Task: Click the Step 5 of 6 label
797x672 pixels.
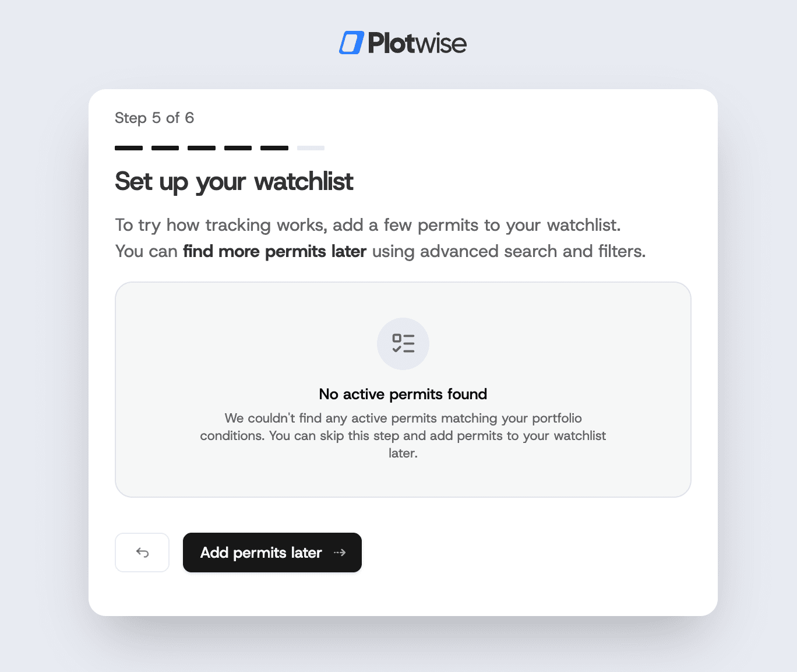Action: tap(154, 118)
